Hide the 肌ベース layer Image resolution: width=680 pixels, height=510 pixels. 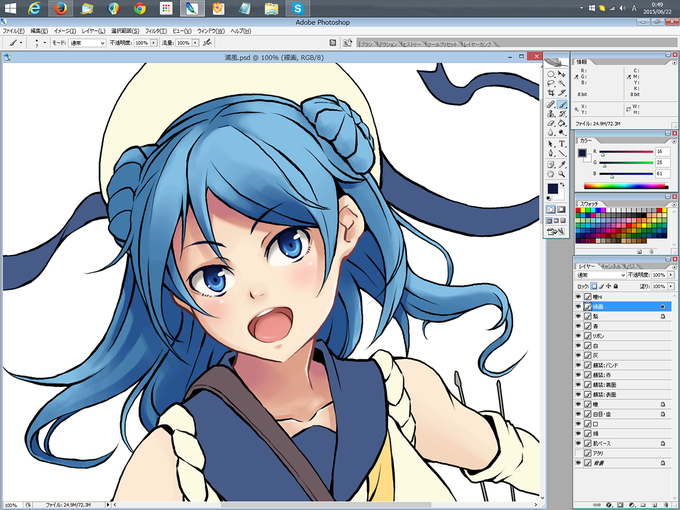(578, 443)
